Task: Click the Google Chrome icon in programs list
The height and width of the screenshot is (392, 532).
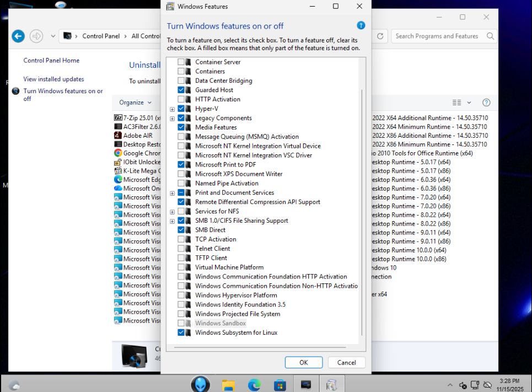Action: point(118,153)
